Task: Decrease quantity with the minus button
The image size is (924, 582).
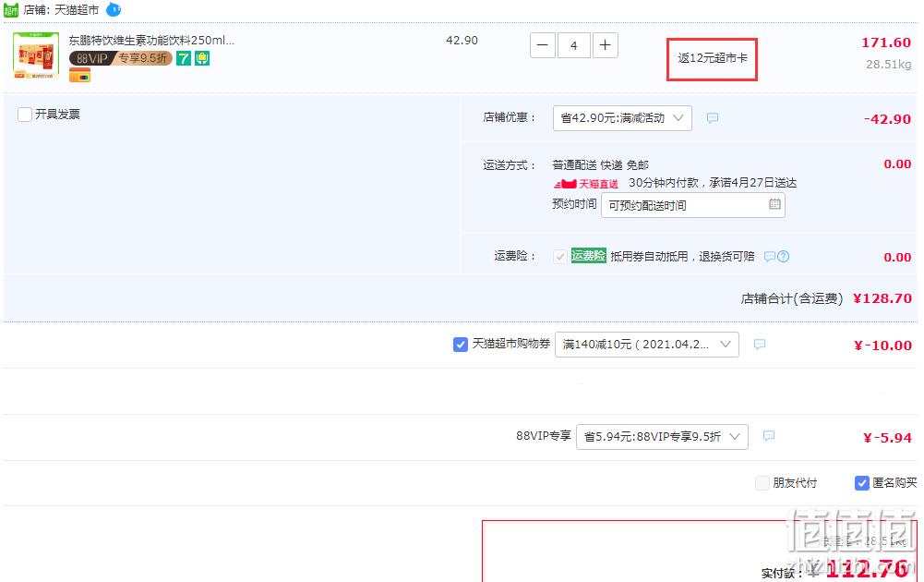Action: (543, 45)
